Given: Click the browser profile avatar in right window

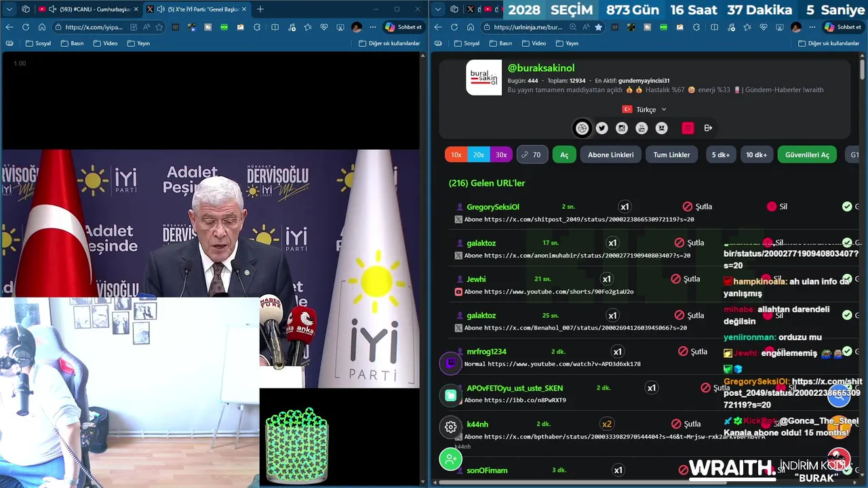Looking at the screenshot, I should click(796, 27).
